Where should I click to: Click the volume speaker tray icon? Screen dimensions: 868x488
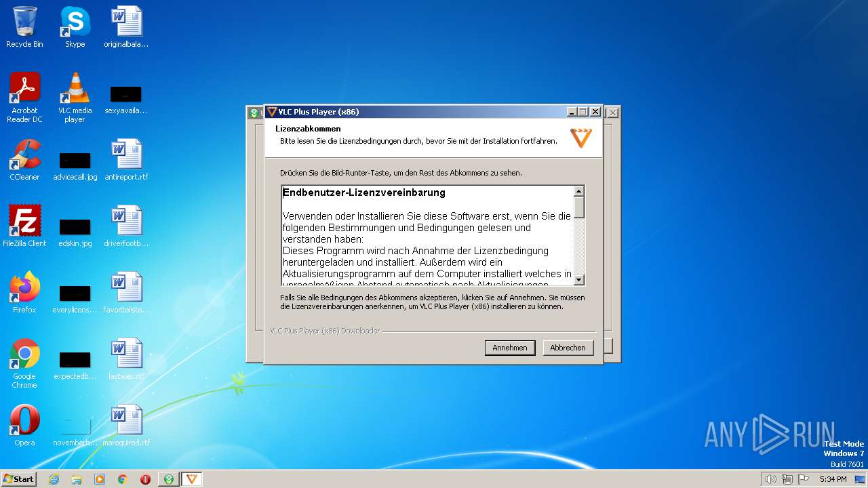click(770, 479)
